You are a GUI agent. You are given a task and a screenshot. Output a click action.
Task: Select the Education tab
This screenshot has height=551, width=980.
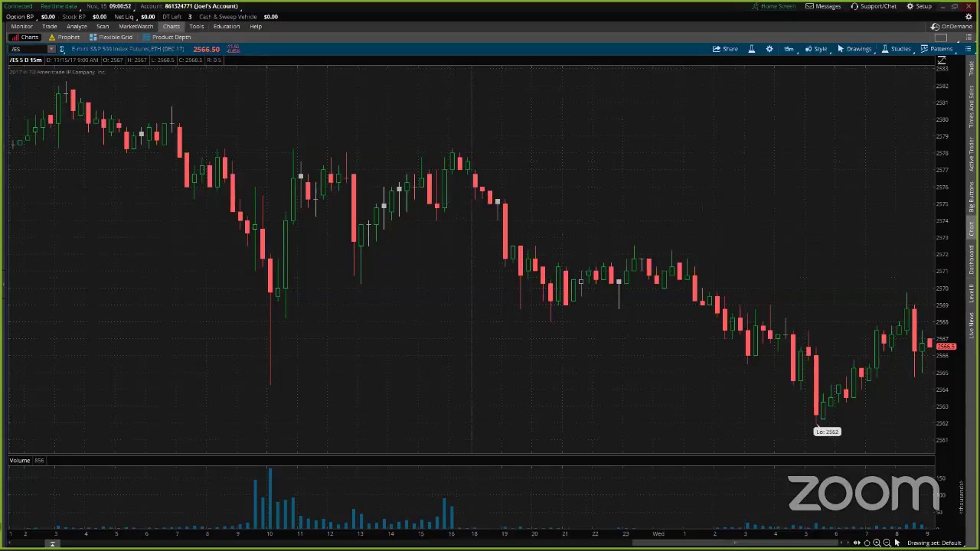(226, 26)
